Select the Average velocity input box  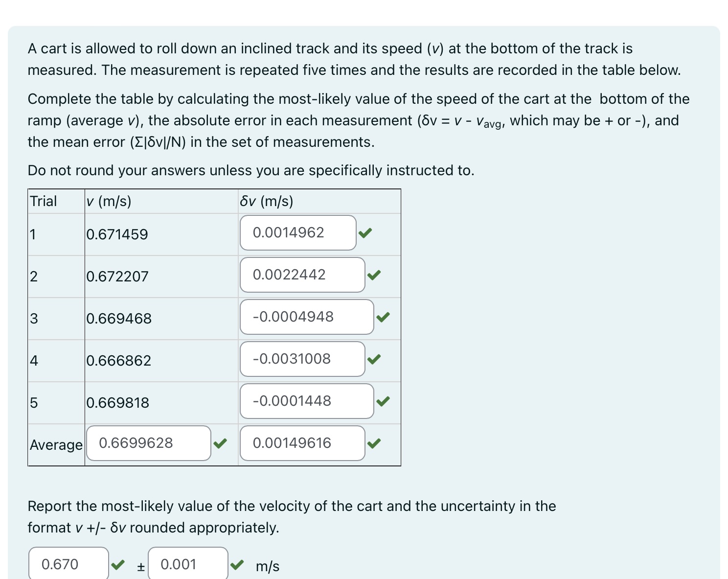click(148, 443)
